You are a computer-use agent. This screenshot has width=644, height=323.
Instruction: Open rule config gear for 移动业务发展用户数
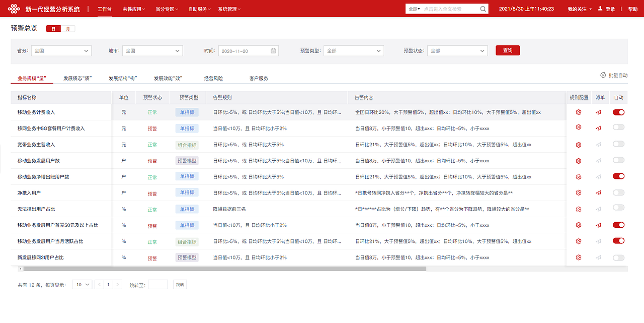pyautogui.click(x=579, y=161)
